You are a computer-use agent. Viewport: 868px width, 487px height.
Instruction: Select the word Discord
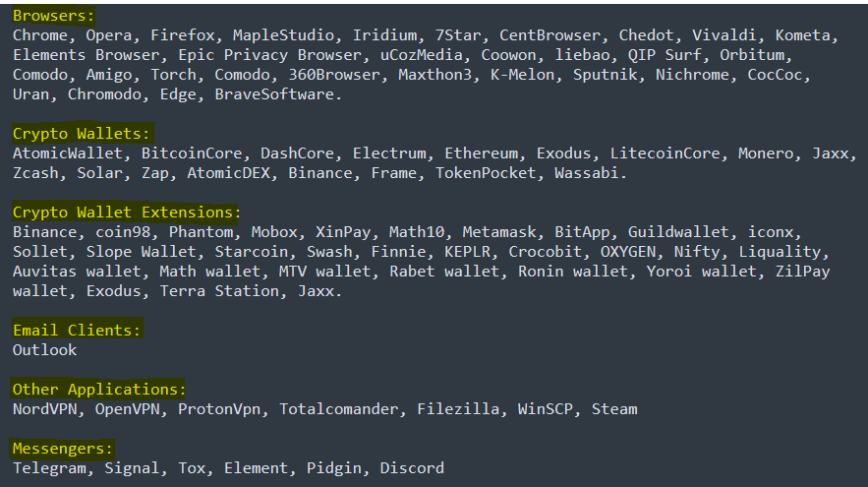412,468
